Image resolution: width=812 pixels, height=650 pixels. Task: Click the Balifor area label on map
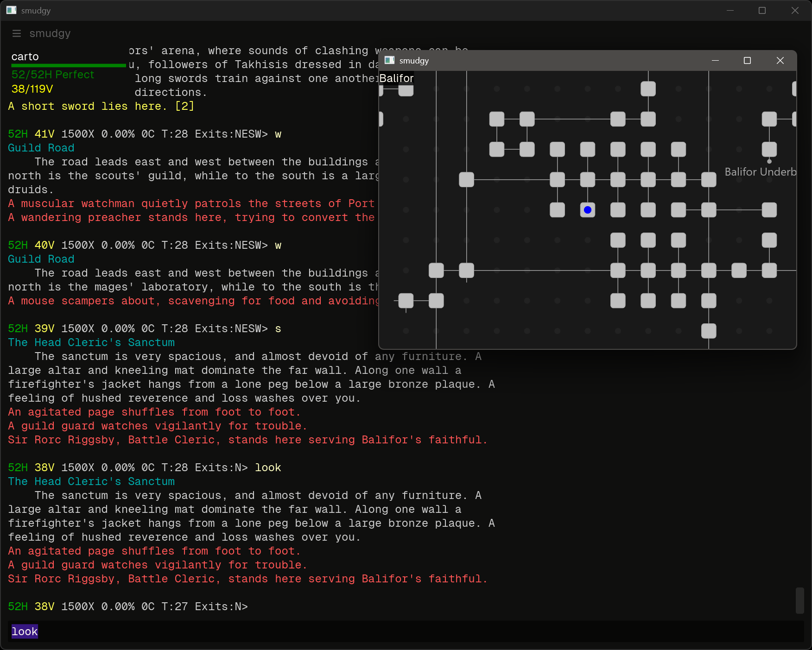396,78
